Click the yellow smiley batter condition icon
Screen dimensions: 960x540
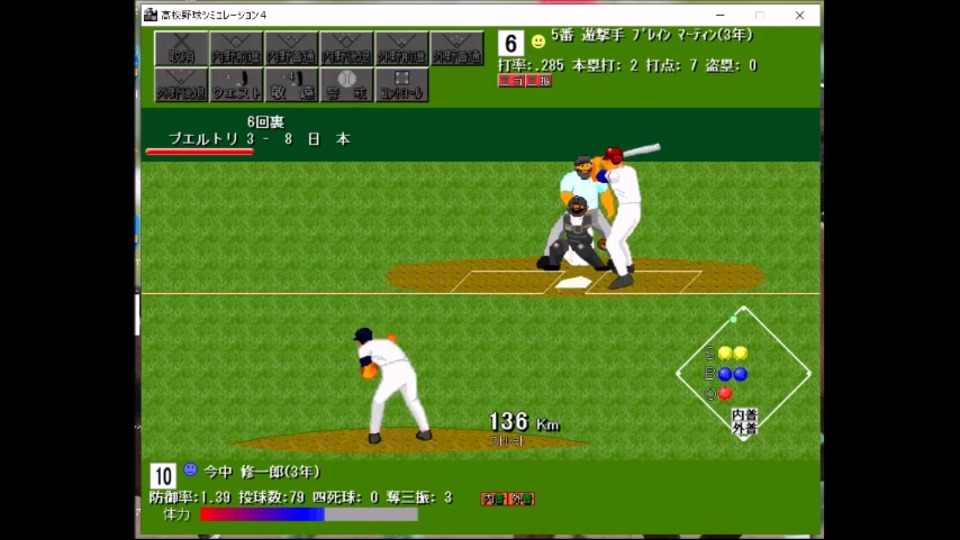pos(538,41)
